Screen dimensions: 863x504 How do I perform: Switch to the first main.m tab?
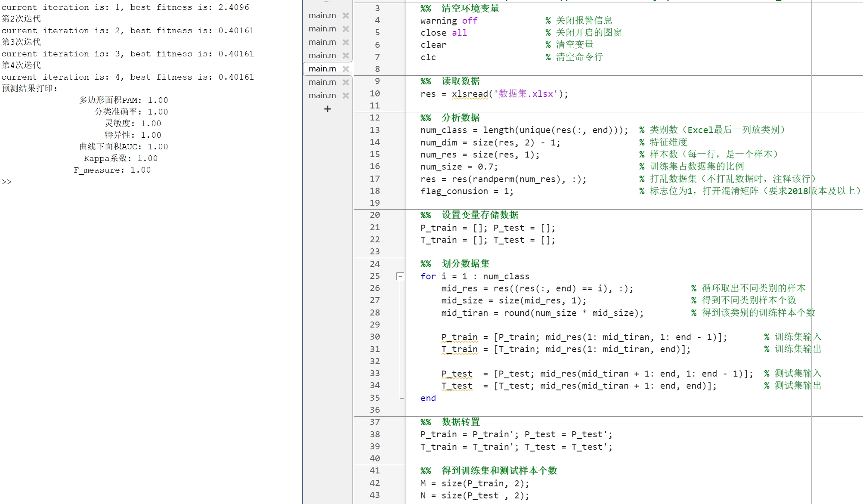322,15
